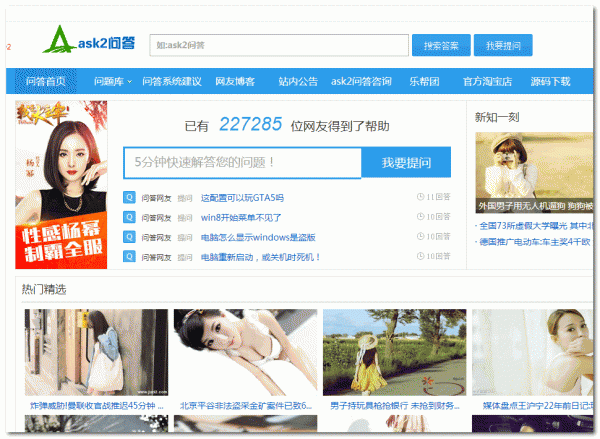The image size is (600, 439).
Task: Open 官方淘宝店 menu item
Action: (488, 82)
